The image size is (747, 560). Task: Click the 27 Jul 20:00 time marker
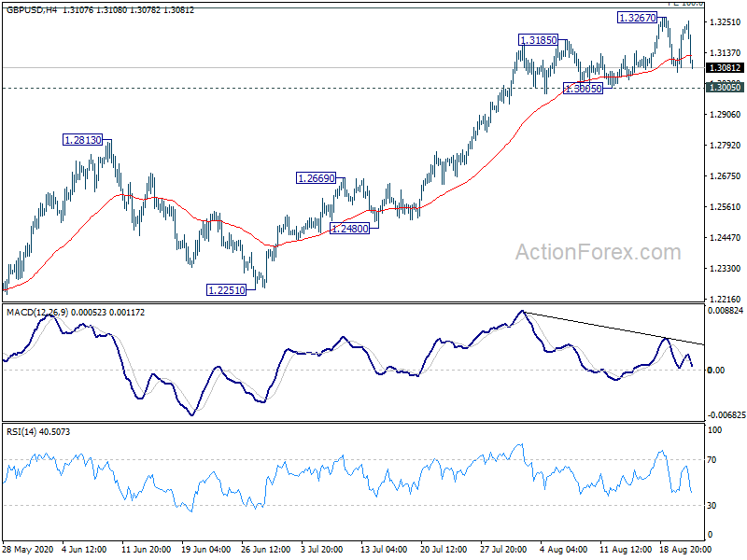pos(503,550)
